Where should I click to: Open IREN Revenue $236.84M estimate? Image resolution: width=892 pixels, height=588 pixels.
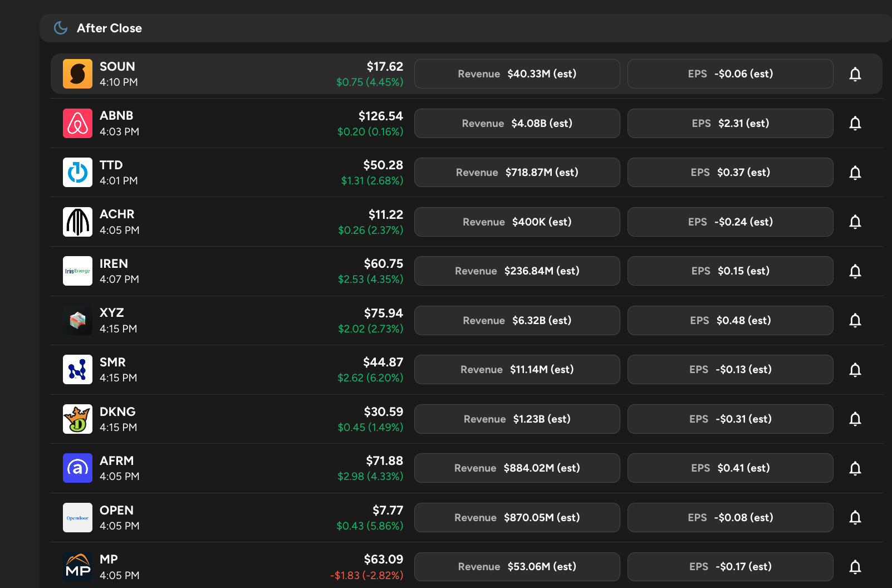coord(517,271)
